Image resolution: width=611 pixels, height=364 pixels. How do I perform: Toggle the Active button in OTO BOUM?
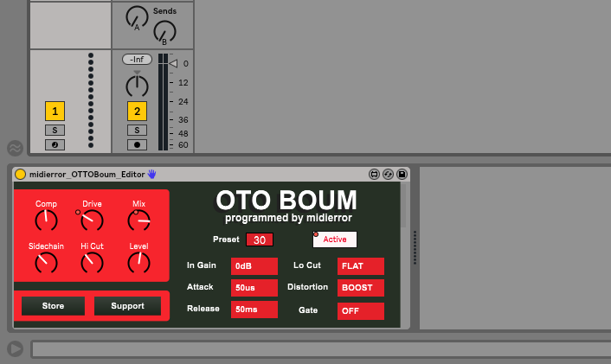[334, 239]
